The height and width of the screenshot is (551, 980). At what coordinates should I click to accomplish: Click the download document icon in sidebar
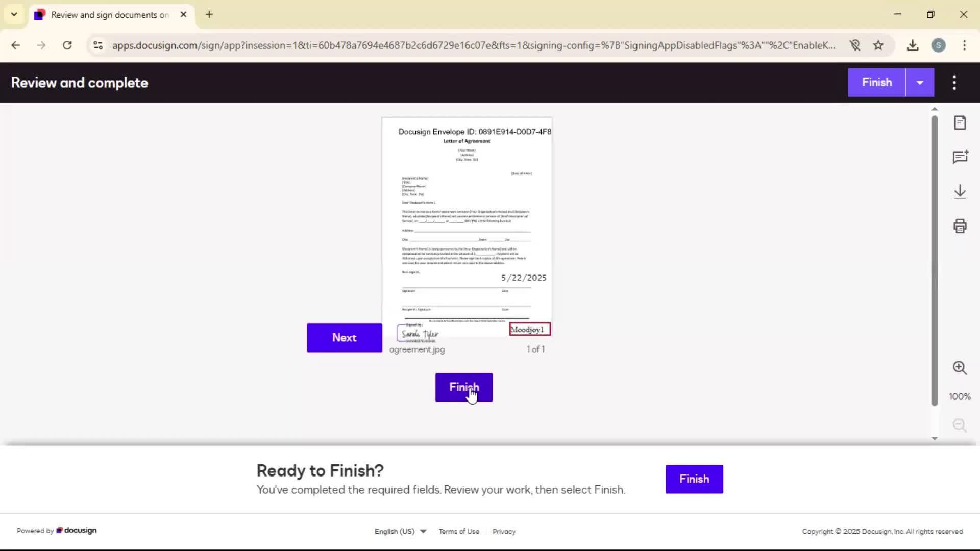coord(960,192)
